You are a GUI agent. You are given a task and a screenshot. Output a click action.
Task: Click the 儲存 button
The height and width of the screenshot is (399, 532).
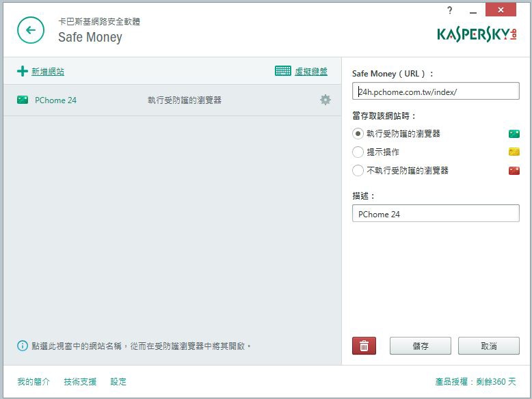pos(421,346)
